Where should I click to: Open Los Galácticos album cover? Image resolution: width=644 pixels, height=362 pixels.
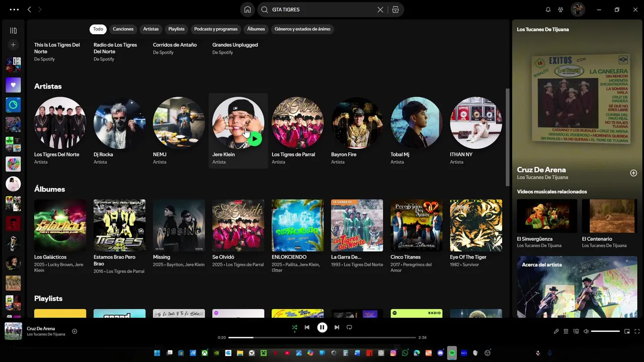click(60, 225)
